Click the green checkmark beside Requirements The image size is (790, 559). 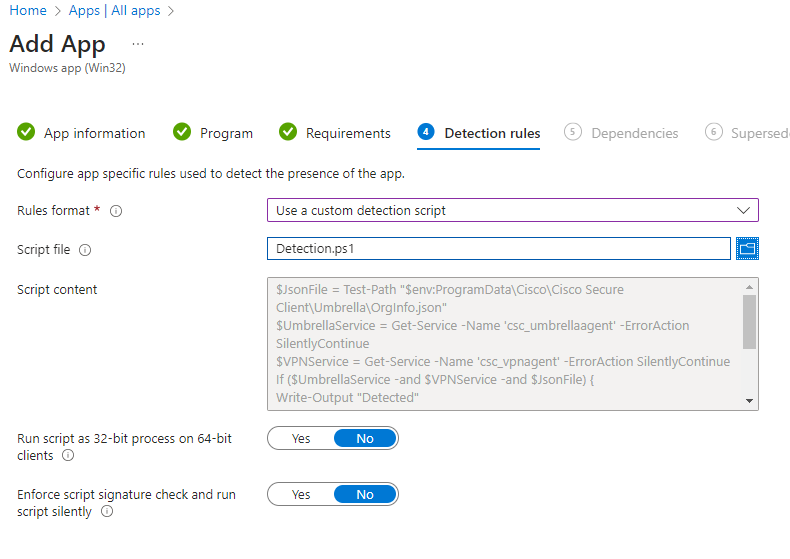click(x=288, y=133)
